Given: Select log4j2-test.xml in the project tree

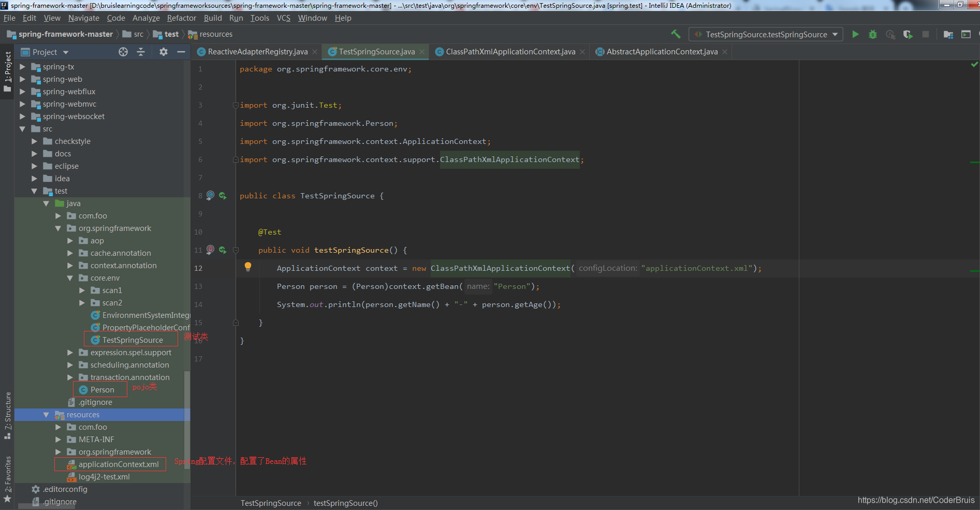Looking at the screenshot, I should [x=104, y=477].
